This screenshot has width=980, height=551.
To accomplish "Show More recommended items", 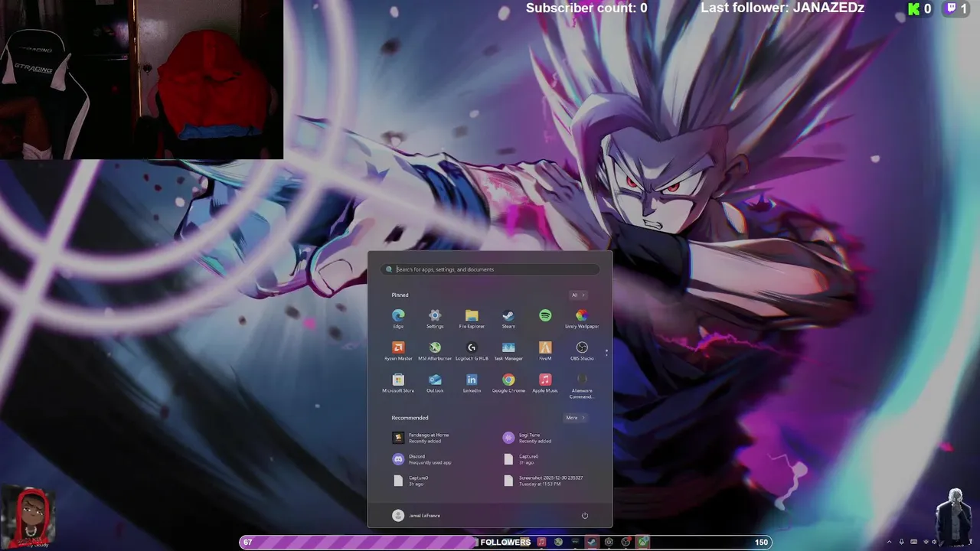I will (575, 418).
